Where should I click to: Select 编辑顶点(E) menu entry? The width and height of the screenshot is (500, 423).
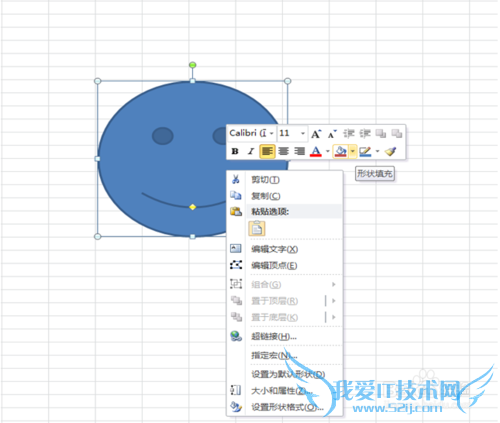click(x=284, y=265)
